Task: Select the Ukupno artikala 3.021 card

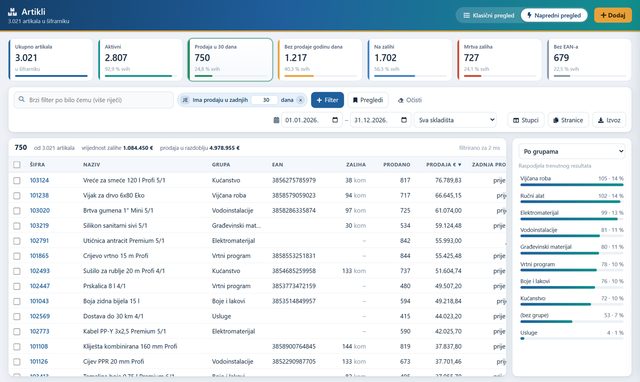Action: point(51,60)
